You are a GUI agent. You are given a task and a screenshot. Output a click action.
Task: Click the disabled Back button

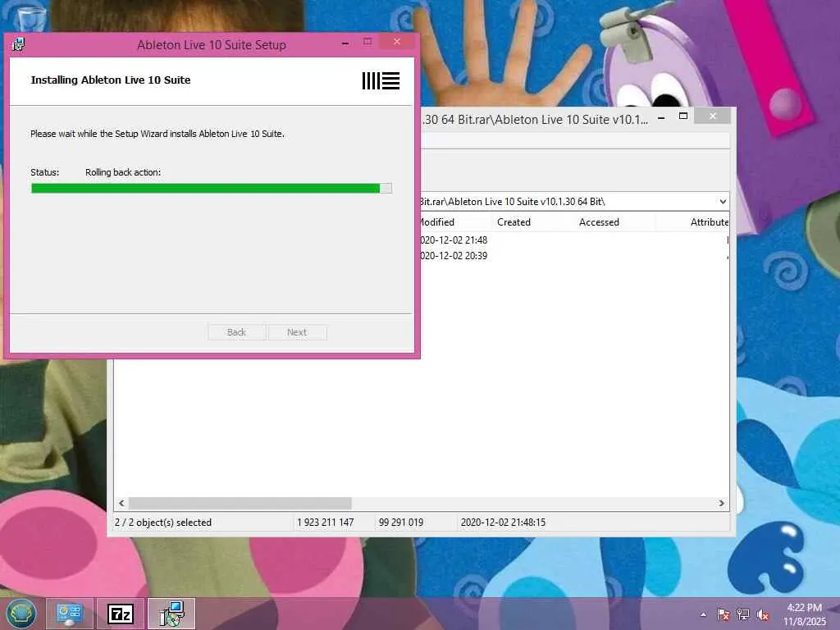point(236,332)
